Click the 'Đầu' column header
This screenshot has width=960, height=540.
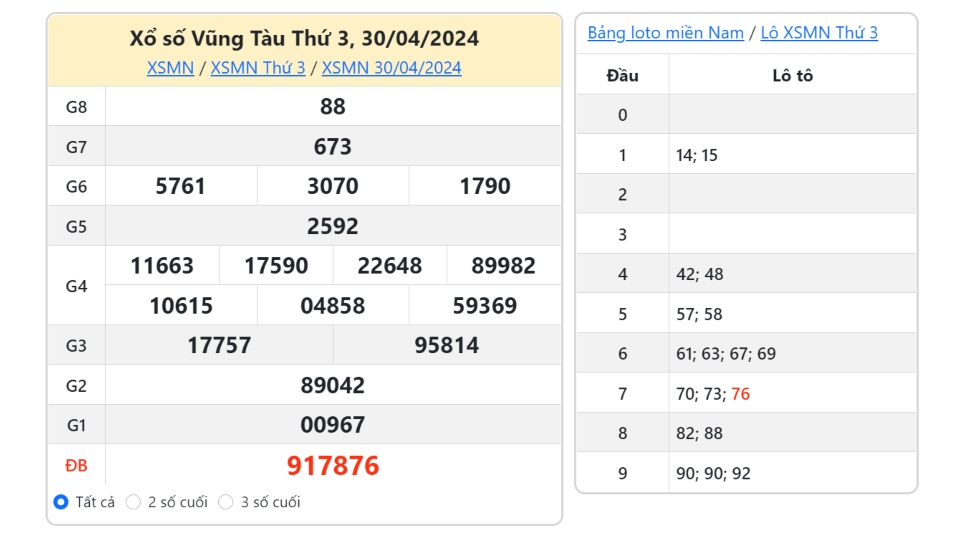pos(623,75)
